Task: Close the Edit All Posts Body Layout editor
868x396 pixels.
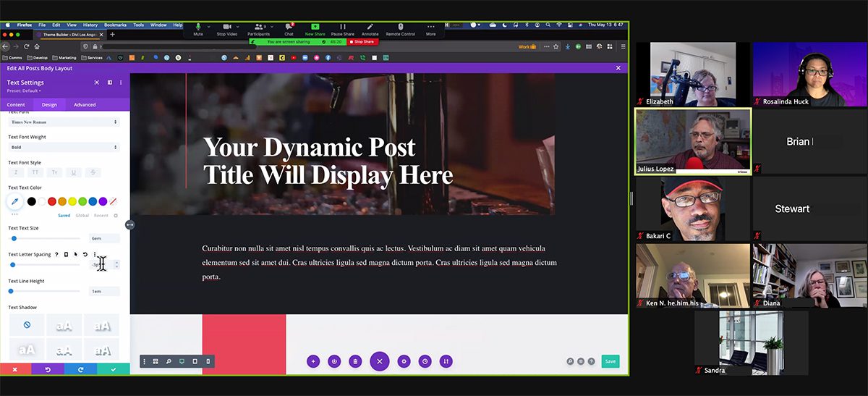Action: (x=618, y=68)
